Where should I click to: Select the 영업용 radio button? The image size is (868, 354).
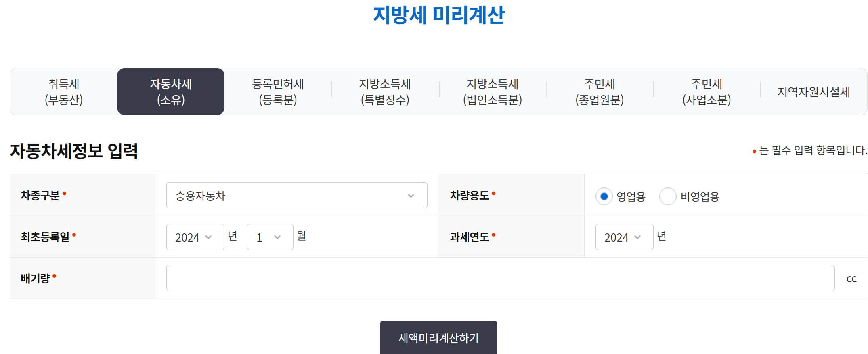[x=604, y=197]
